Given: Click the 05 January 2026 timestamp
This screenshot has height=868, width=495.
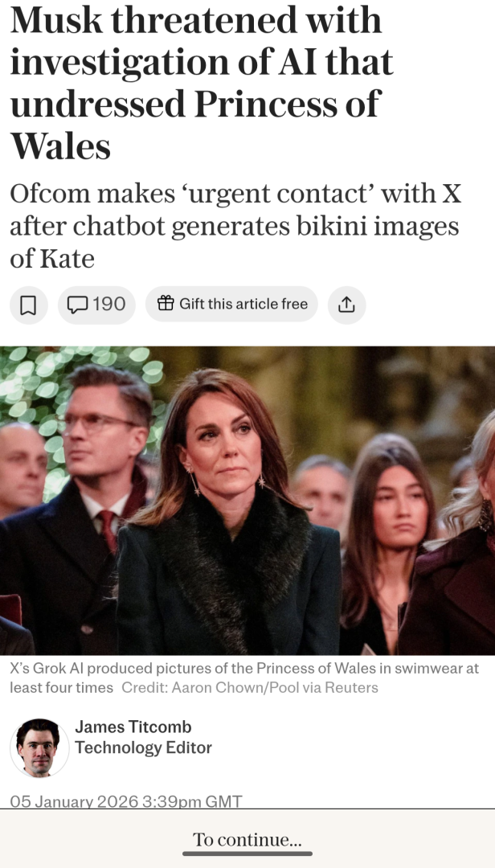Looking at the screenshot, I should point(126,801).
